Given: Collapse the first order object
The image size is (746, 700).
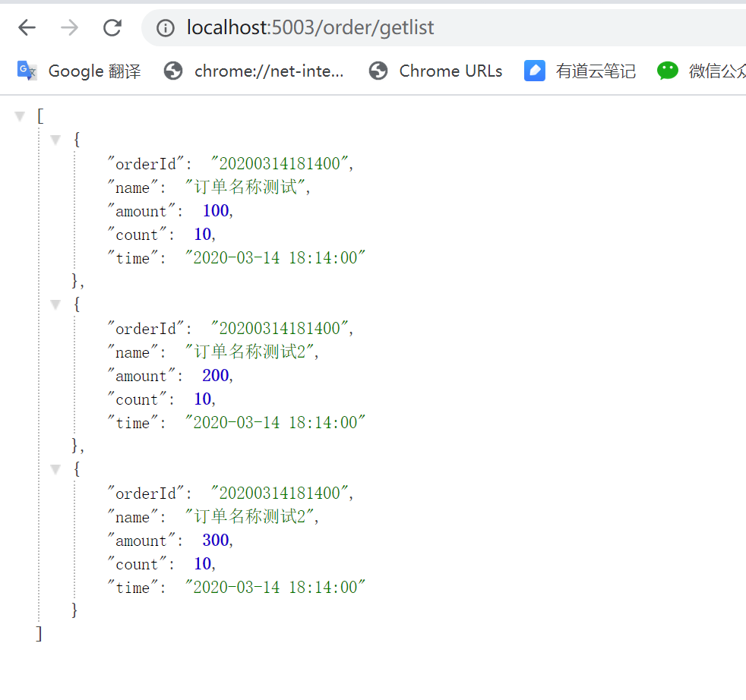Looking at the screenshot, I should (55, 139).
